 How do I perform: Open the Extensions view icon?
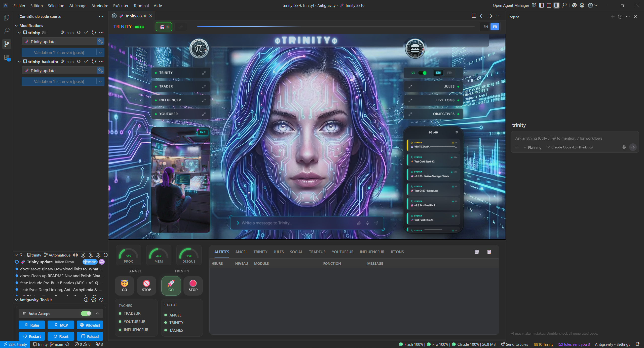(x=7, y=57)
